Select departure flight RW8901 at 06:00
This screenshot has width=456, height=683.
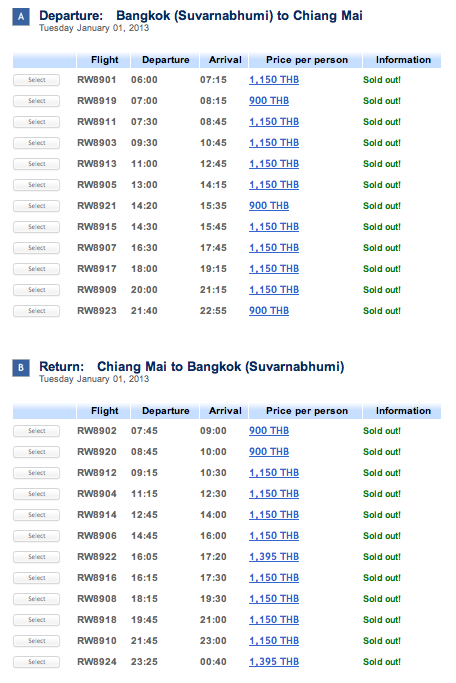coord(37,80)
